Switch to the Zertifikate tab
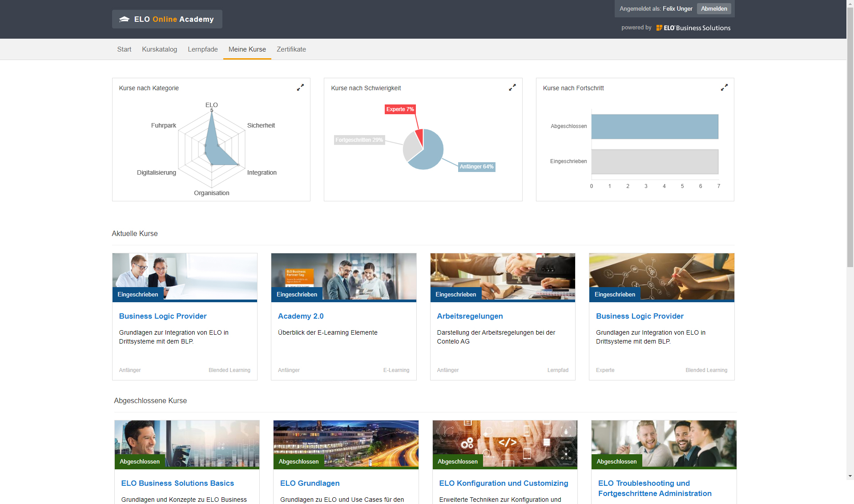Screen dimensions: 854x504 point(291,49)
